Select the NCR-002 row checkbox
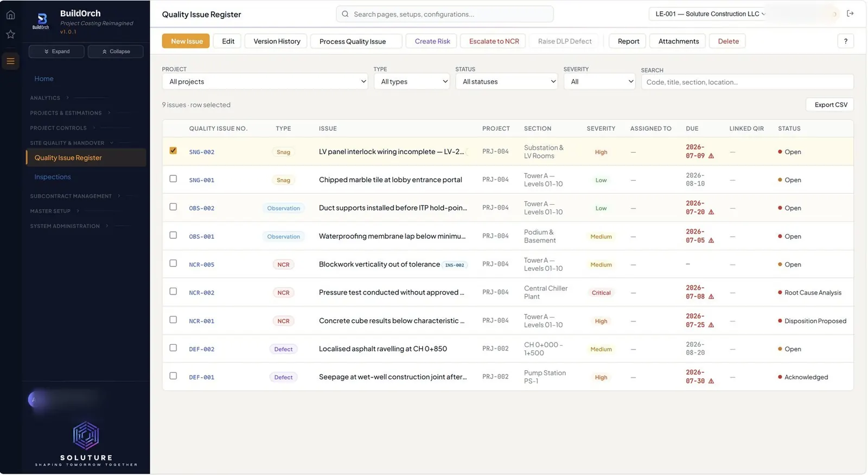The height and width of the screenshot is (475, 868). point(173,292)
